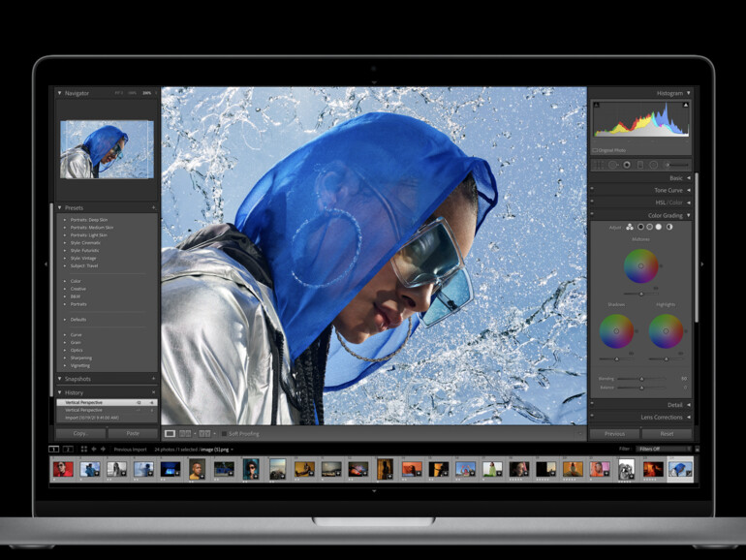Toggle the filter switch beside Filters Off
746x560 pixels.
click(x=697, y=449)
